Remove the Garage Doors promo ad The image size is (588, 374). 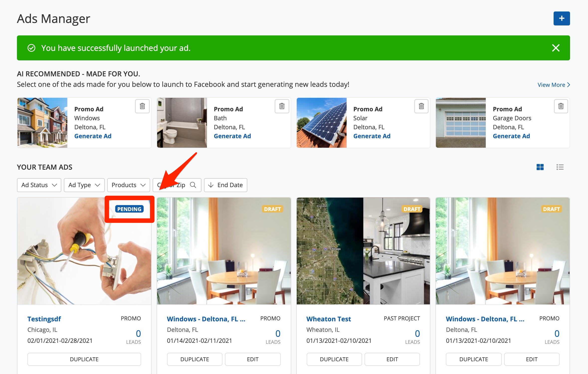coord(561,106)
